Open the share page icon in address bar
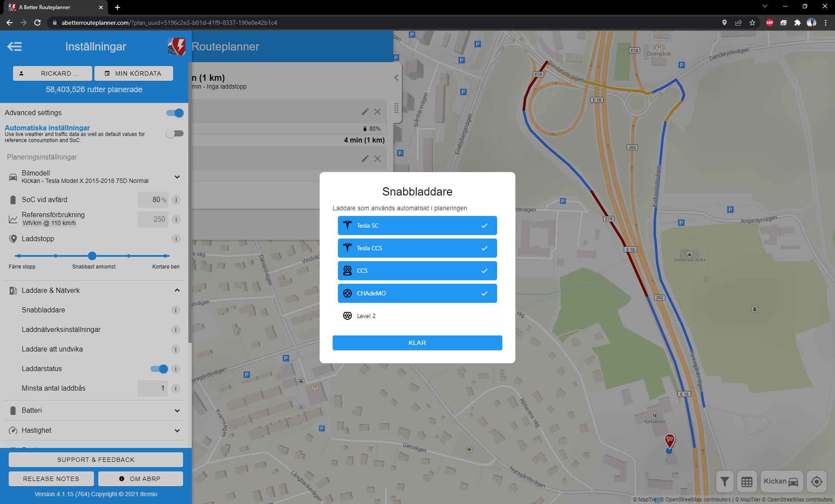Viewport: 835px width, 504px height. (x=738, y=23)
